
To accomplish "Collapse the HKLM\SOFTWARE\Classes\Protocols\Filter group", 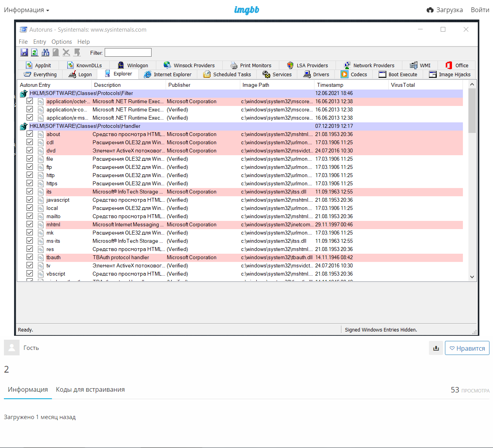I will coord(23,93).
